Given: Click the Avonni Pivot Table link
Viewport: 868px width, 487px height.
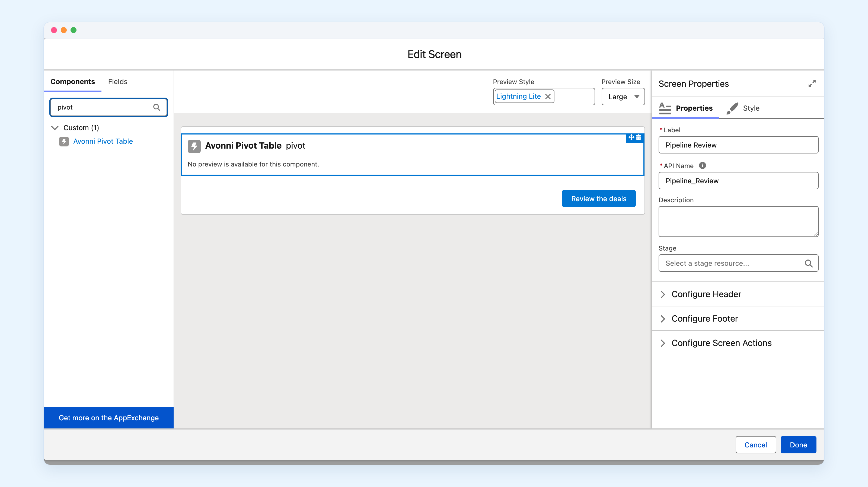Looking at the screenshot, I should pyautogui.click(x=103, y=142).
